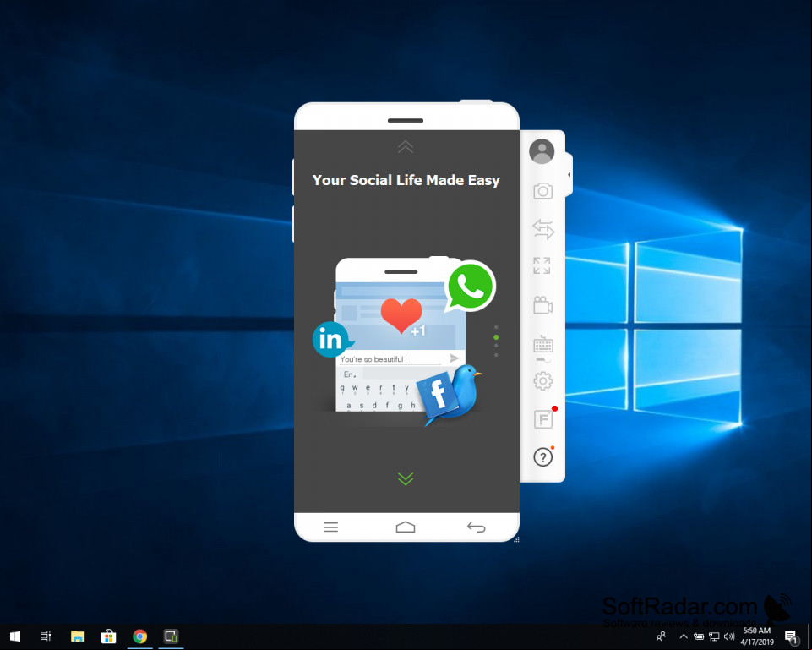Click the resize grip at the phone window corner
812x650 pixels.
point(516,539)
